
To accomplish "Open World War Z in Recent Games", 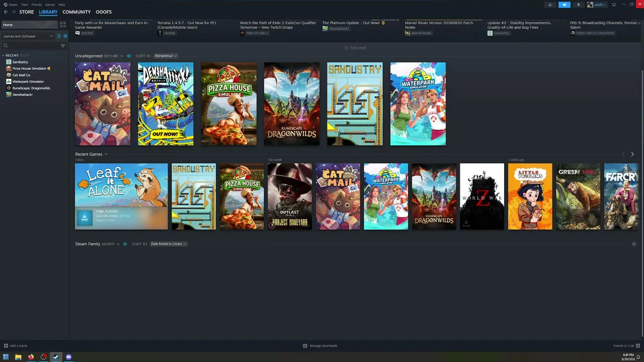I will 482,197.
